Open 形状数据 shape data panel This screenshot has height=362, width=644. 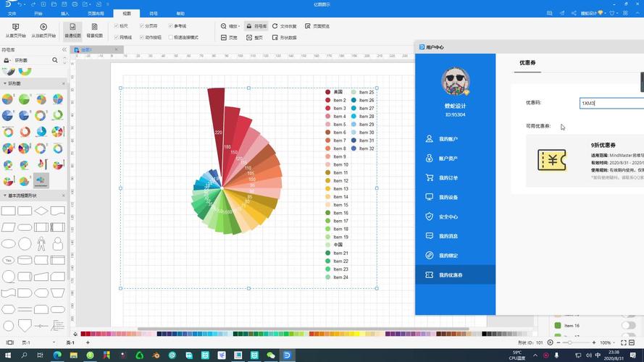(284, 38)
